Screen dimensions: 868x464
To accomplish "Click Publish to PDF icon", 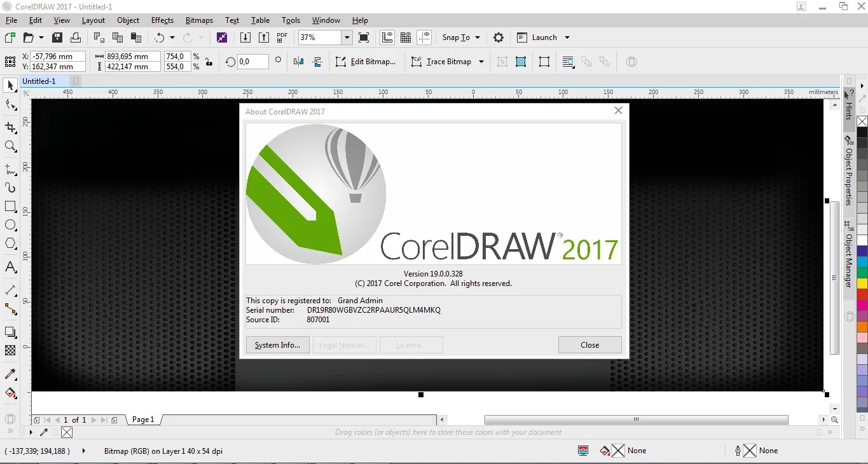I will (x=282, y=38).
